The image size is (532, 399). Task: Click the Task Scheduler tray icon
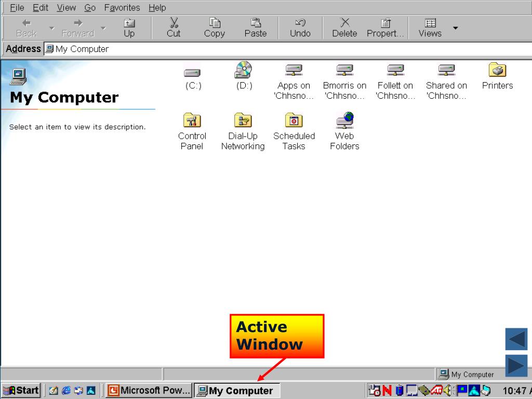click(375, 391)
